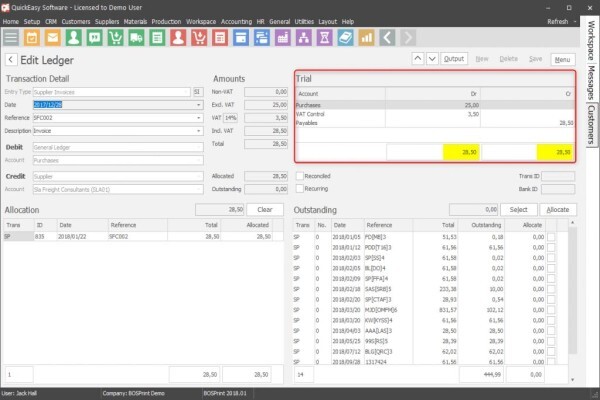Tick the checkbox for 2018/02/20 outstanding row
The image size is (600, 400).
point(551,299)
